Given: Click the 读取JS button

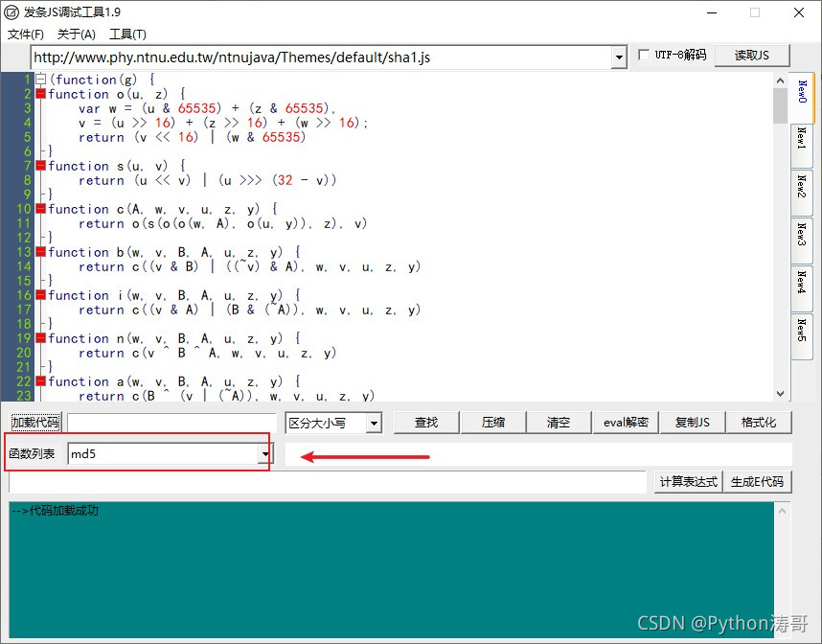Looking at the screenshot, I should tap(752, 55).
